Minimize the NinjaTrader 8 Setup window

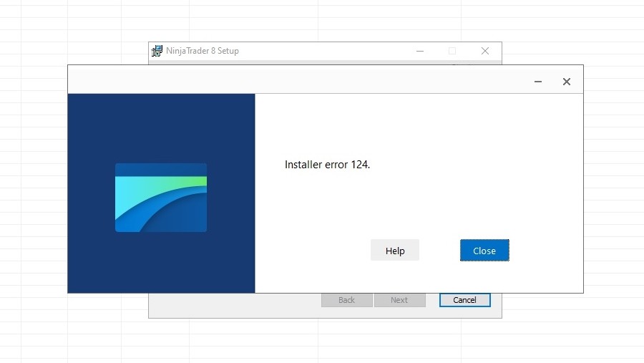[x=420, y=51]
